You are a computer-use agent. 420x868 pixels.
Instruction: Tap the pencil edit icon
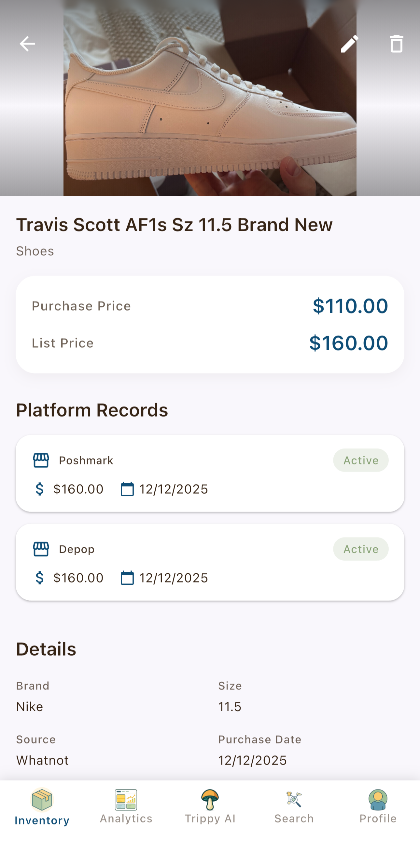[349, 44]
